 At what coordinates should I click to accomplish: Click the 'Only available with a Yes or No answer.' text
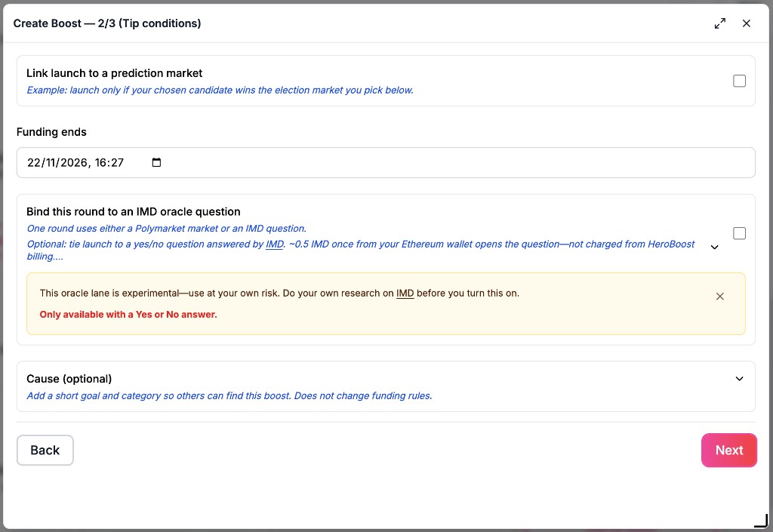tap(128, 315)
